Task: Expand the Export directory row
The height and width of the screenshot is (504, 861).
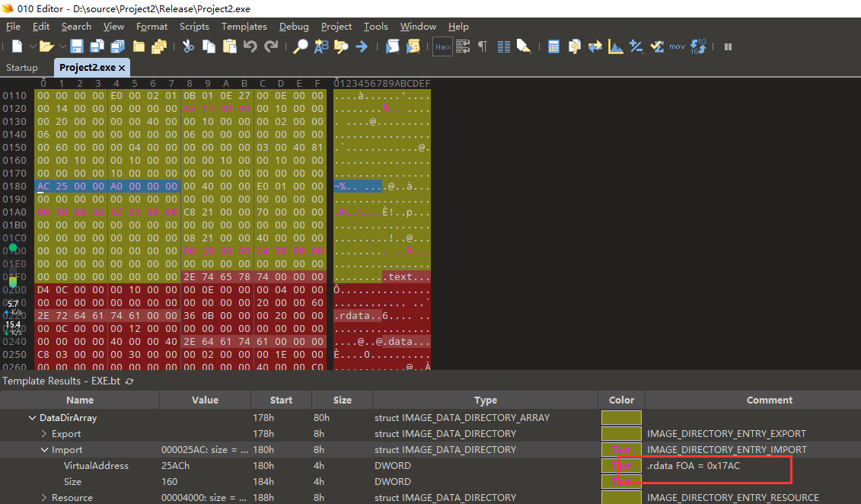Action: coord(44,434)
